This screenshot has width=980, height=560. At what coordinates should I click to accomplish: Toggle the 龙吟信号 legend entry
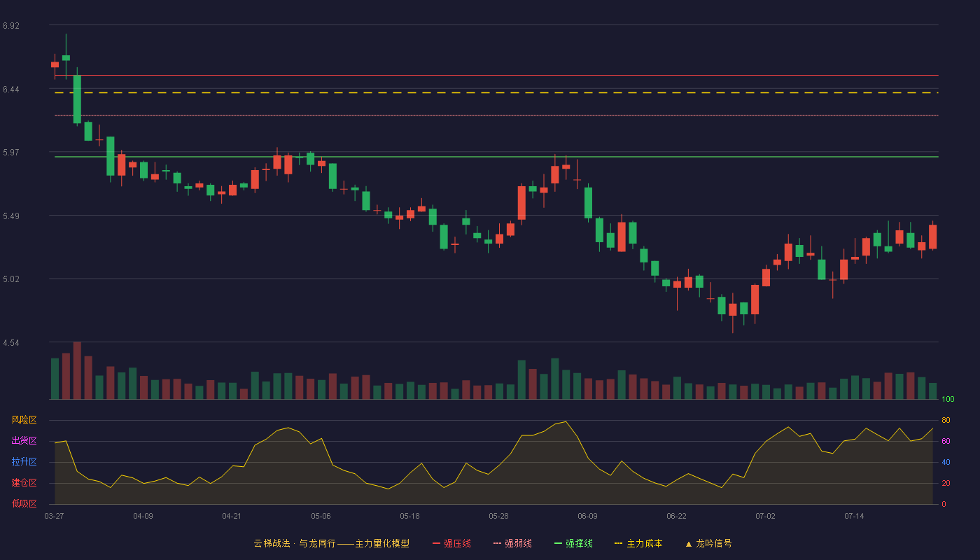(x=708, y=543)
